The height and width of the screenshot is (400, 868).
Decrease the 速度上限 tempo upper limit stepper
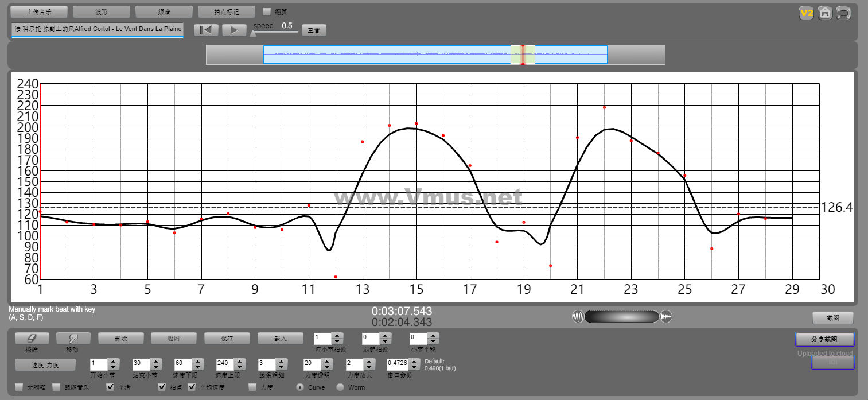point(239,367)
